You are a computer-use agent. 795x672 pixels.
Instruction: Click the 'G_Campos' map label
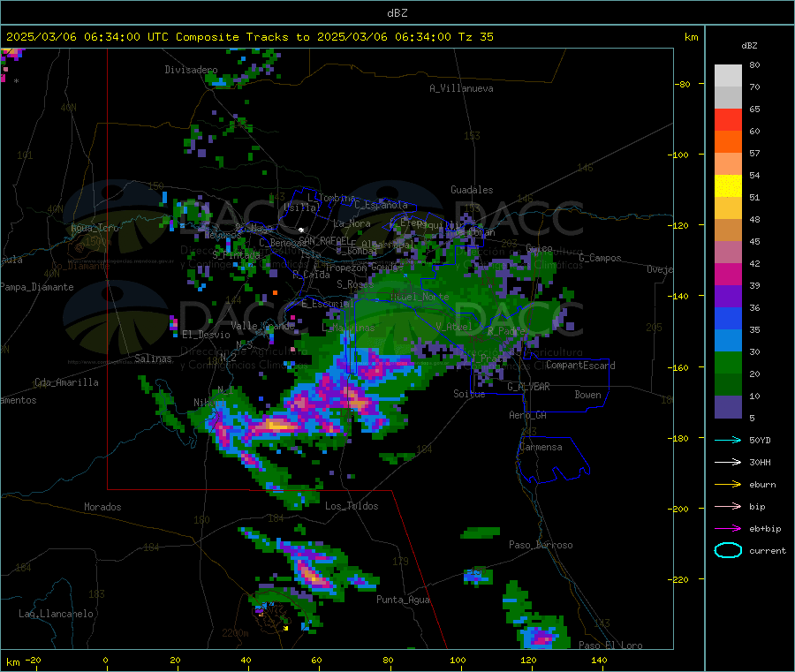pos(600,258)
